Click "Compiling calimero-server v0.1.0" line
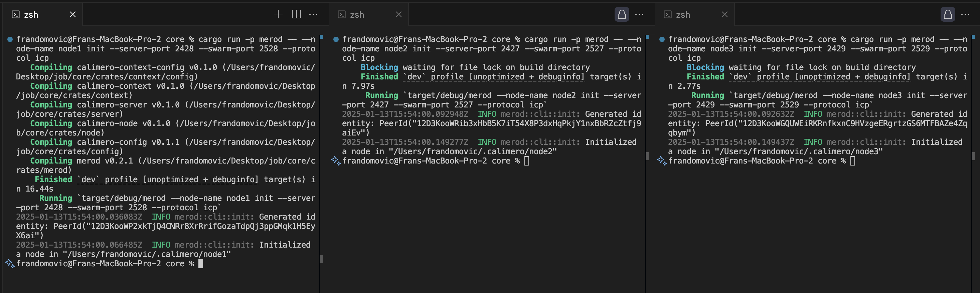 click(x=165, y=109)
